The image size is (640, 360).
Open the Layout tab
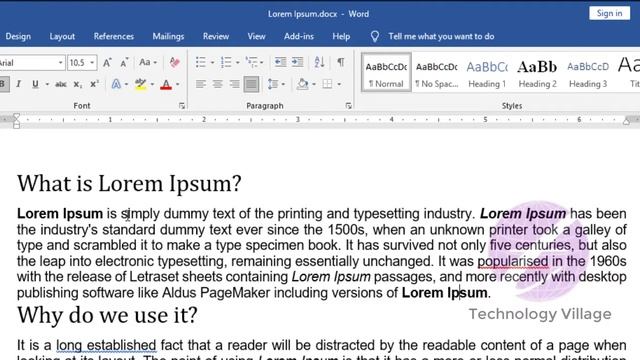[62, 36]
